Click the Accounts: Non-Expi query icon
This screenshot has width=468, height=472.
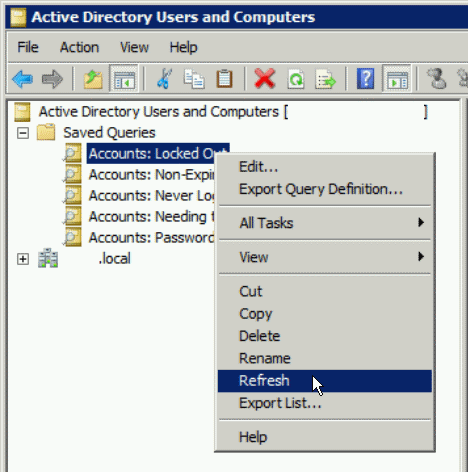(73, 174)
